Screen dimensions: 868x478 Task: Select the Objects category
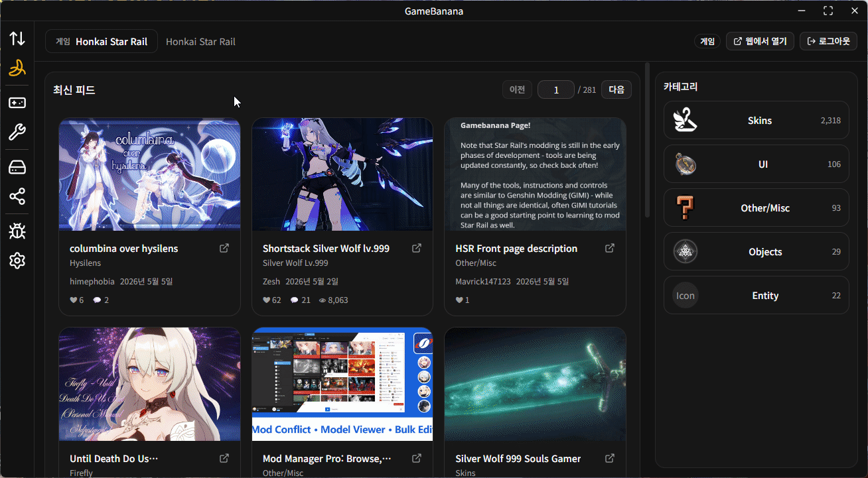pos(757,252)
